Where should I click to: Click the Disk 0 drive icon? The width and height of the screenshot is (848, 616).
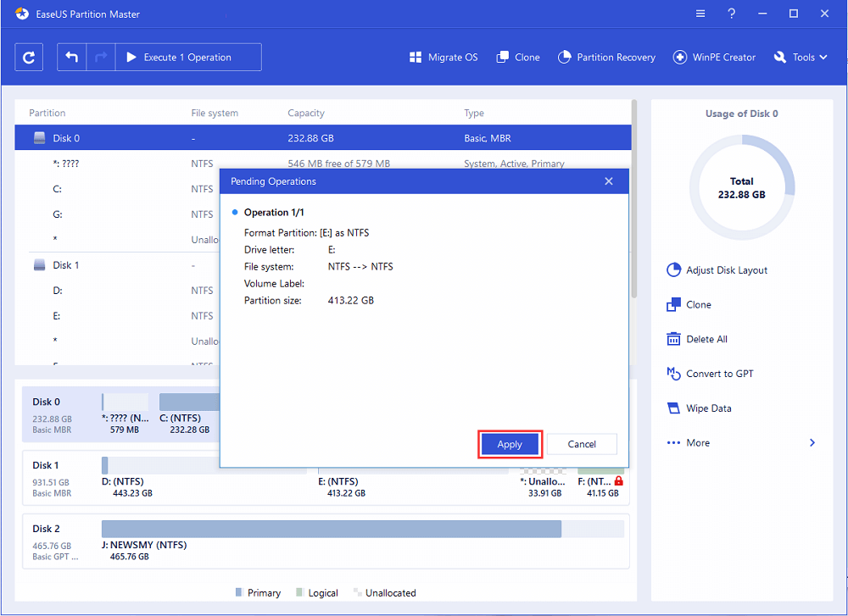[x=40, y=138]
